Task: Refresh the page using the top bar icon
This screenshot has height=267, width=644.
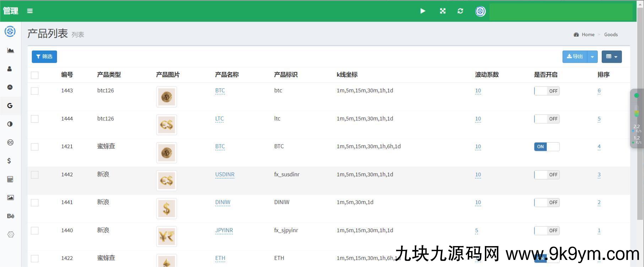Action: point(460,11)
